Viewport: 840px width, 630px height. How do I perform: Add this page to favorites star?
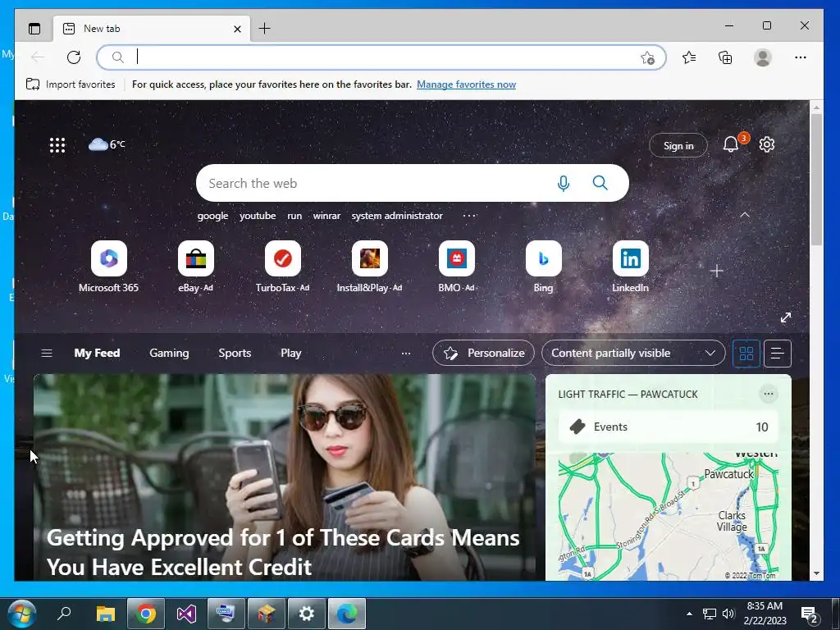648,58
